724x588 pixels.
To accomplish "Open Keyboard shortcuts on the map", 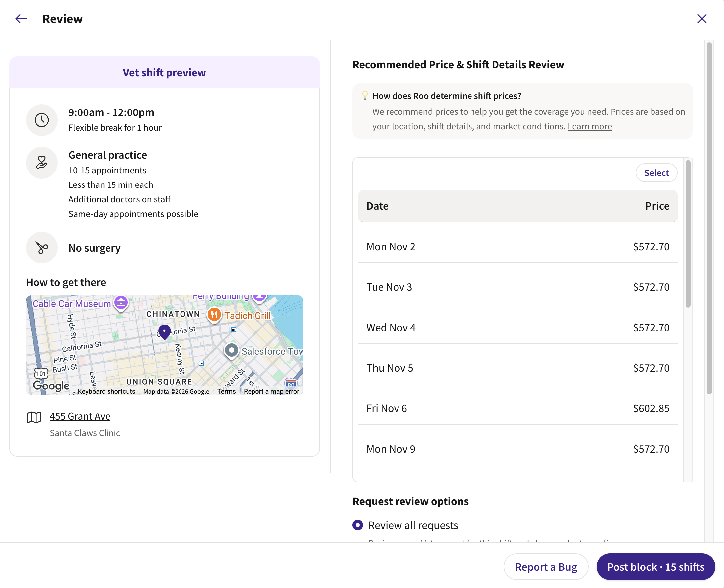I will [106, 391].
